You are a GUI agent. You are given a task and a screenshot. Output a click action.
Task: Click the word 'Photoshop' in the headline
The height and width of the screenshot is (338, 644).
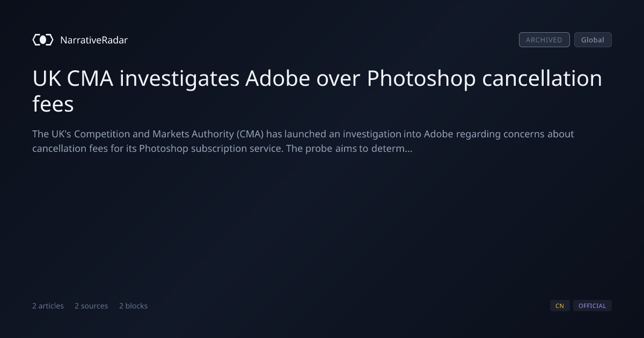click(421, 78)
